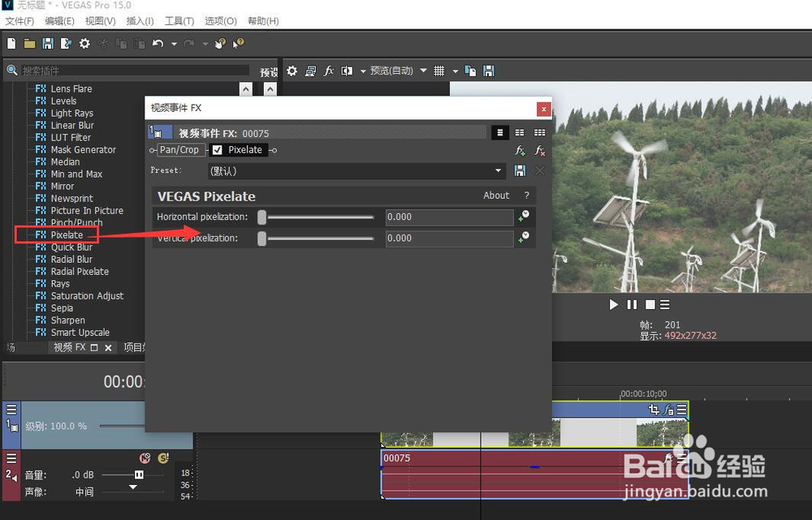812x520 pixels.
Task: Open plug-in chain button in FX dialog
Action: pos(520,151)
